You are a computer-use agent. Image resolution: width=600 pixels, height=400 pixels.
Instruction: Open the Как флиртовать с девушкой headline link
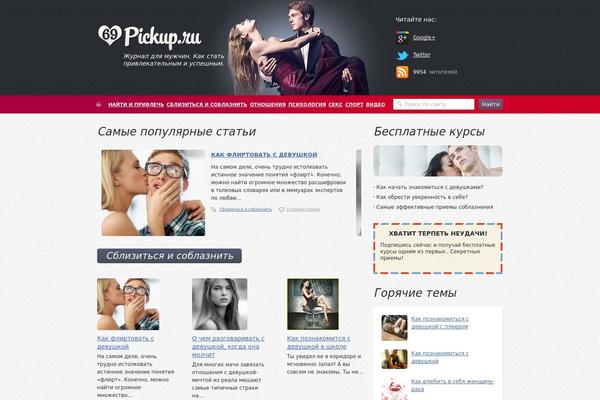[x=264, y=155]
